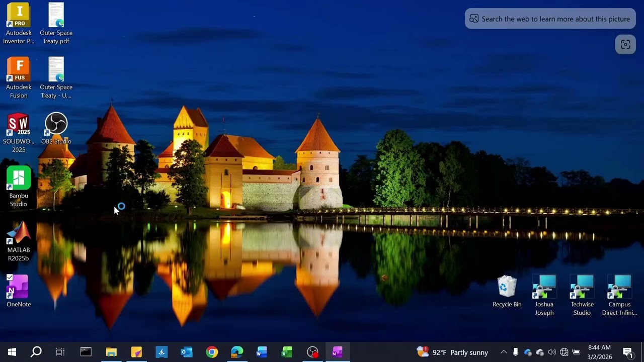
Task: Open the volume control in the tray
Action: pos(552,352)
